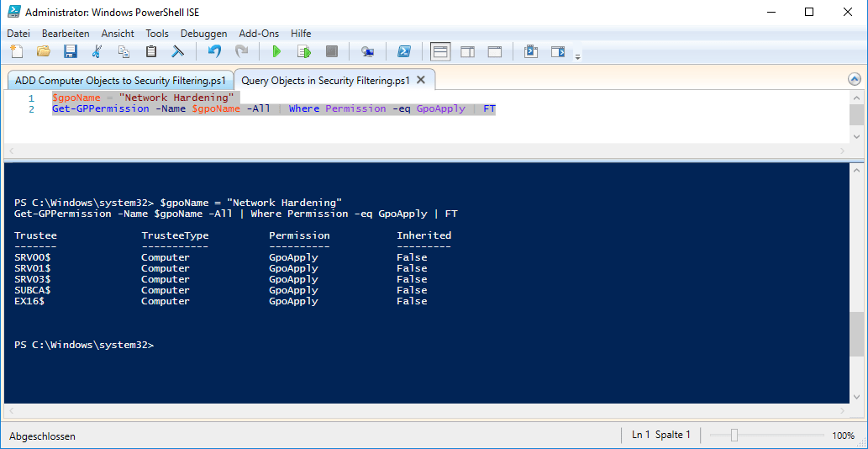Undo the last edit
This screenshot has height=449, width=868.
pos(214,52)
